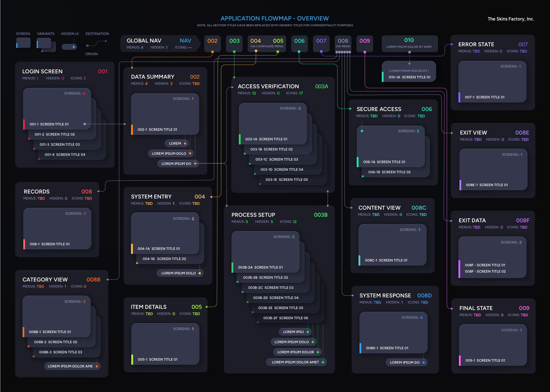Click the green dot on SECURE ACCESS node
The width and height of the screenshot is (550, 392).
(362, 131)
